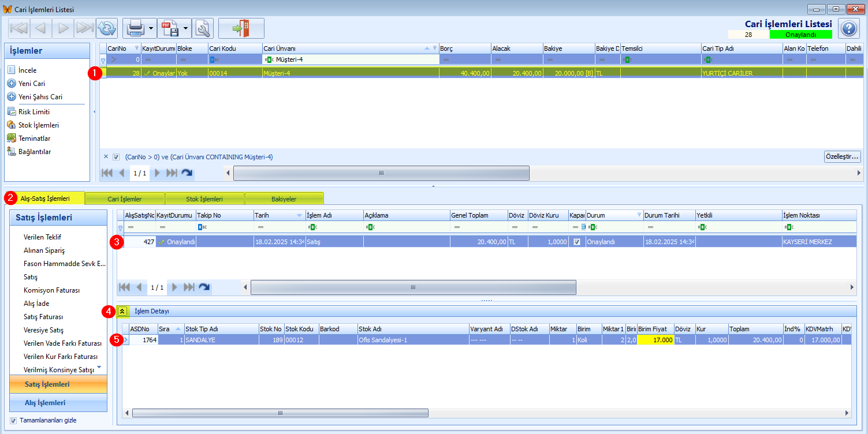Viewport: 868px width, 434px height.
Task: Uncheck the active filter expression checkbox
Action: [116, 157]
